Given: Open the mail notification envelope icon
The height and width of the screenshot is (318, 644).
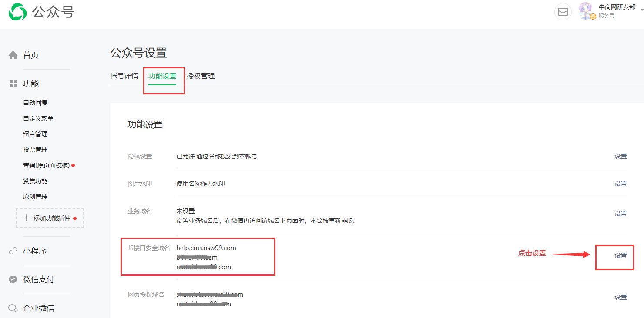Looking at the screenshot, I should tap(563, 12).
